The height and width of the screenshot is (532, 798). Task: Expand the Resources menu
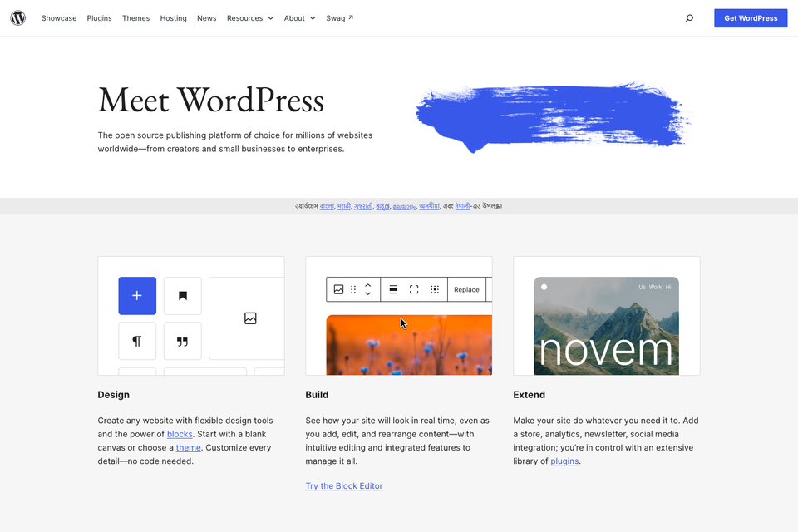point(250,18)
